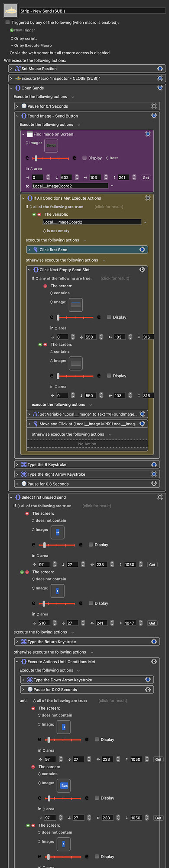The width and height of the screenshot is (169, 868).
Task: Open gear menu of the Open Sends group
Action: [160, 88]
